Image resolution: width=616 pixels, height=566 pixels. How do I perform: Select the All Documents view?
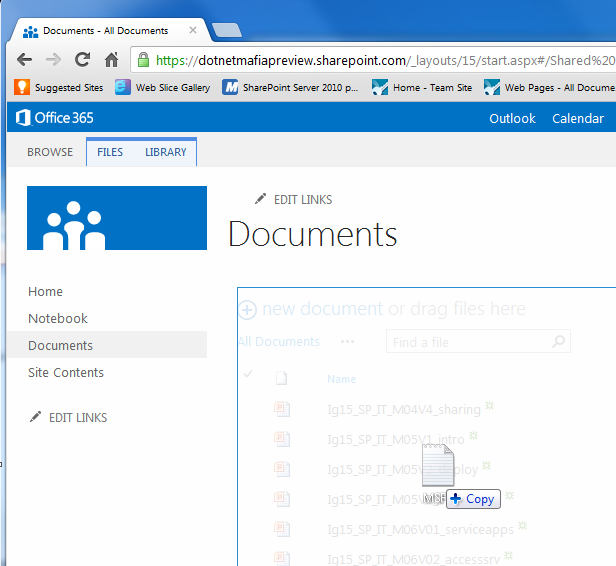(279, 341)
